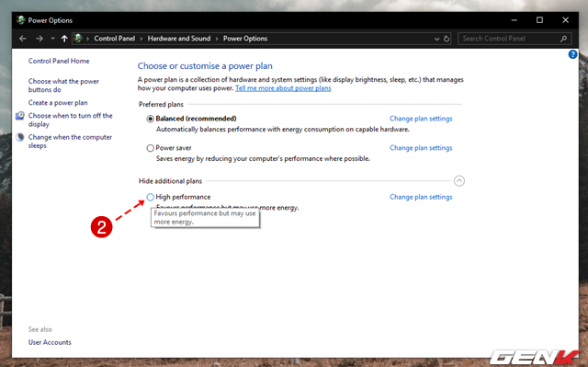The height and width of the screenshot is (367, 588).
Task: Change plan settings for the Power saver plan
Action: (x=421, y=148)
